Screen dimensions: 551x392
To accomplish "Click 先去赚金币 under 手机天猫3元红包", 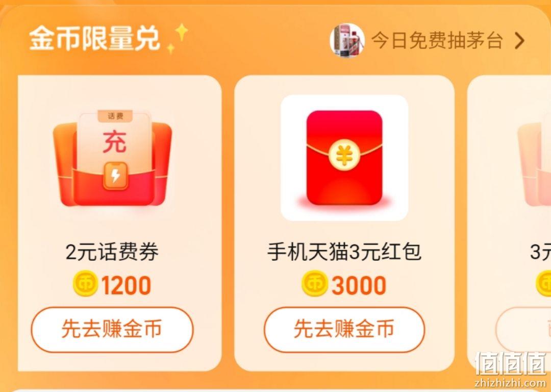I will click(x=344, y=329).
